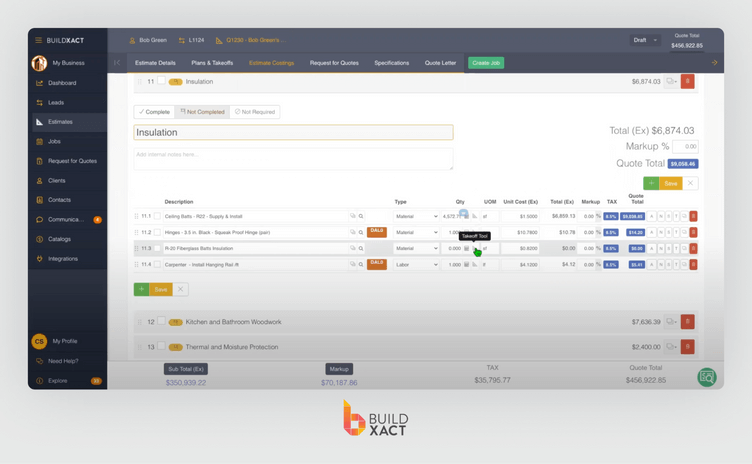This screenshot has height=464, width=752.
Task: Delete line item 11.2 Hinges
Action: pos(693,233)
